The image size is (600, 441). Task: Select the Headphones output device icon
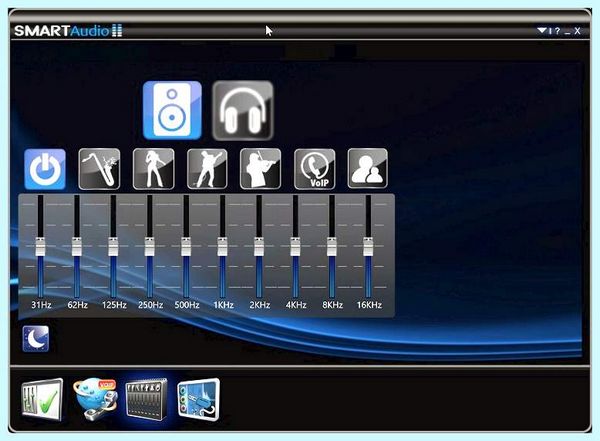pyautogui.click(x=243, y=110)
